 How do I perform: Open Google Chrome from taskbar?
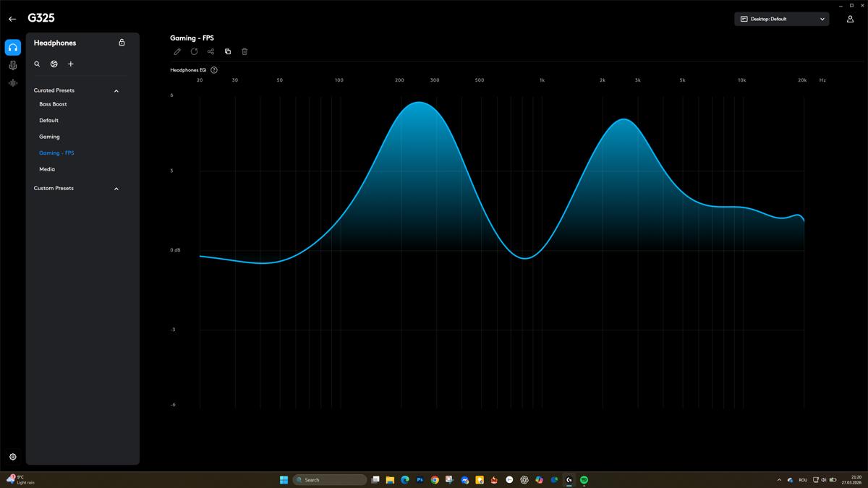point(435,479)
